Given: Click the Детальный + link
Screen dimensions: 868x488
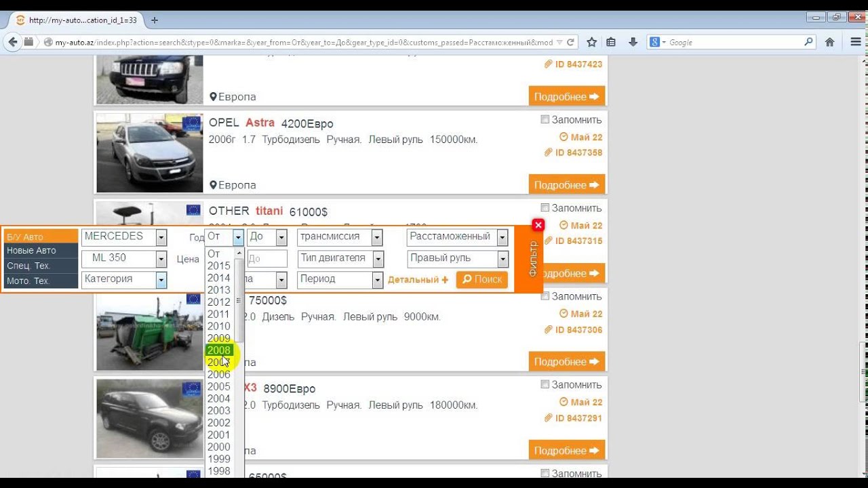Looking at the screenshot, I should (418, 279).
